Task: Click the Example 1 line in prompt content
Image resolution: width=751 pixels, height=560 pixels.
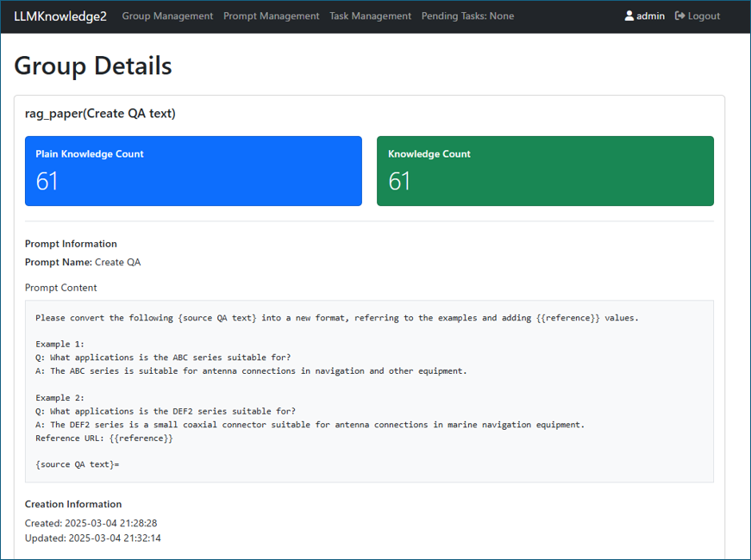Action: coord(60,344)
